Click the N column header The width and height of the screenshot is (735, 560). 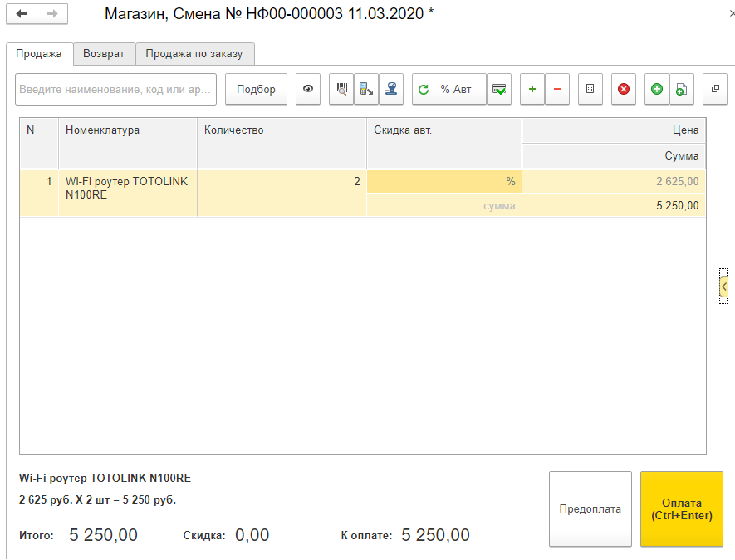[x=39, y=143]
